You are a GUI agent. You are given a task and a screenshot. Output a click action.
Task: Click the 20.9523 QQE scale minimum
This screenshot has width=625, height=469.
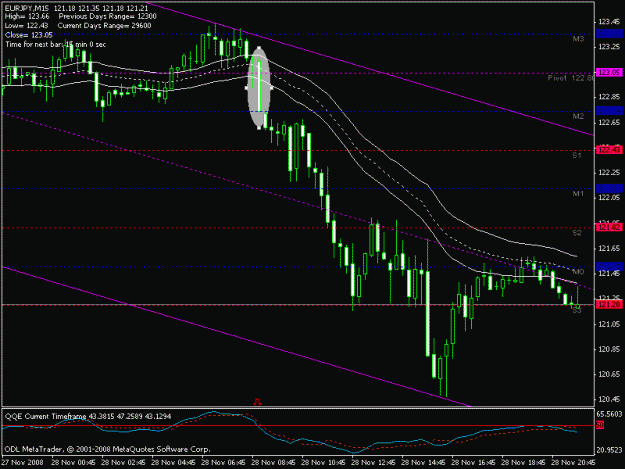click(609, 450)
